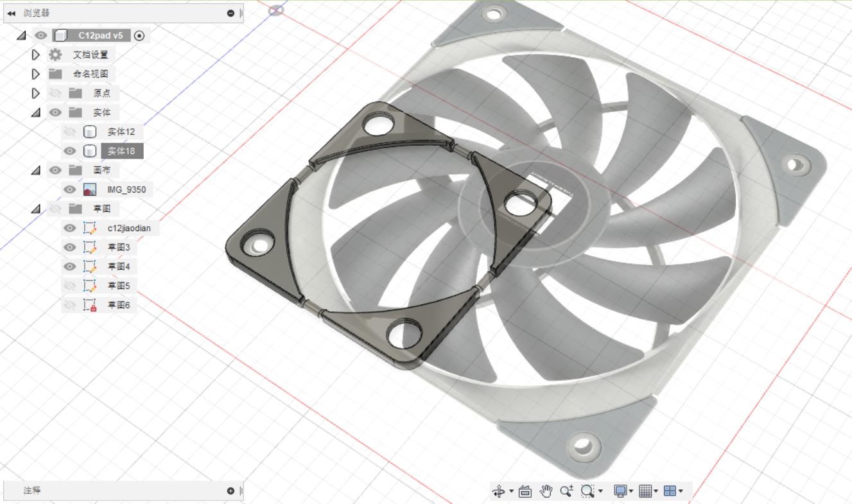Hide the 实体18 body
This screenshot has width=852, height=504.
pos(70,151)
